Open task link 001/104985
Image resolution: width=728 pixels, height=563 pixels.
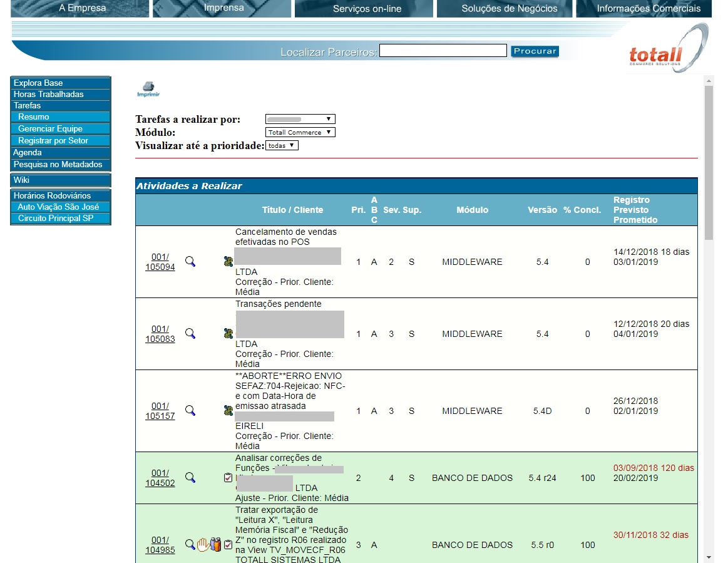tap(160, 545)
